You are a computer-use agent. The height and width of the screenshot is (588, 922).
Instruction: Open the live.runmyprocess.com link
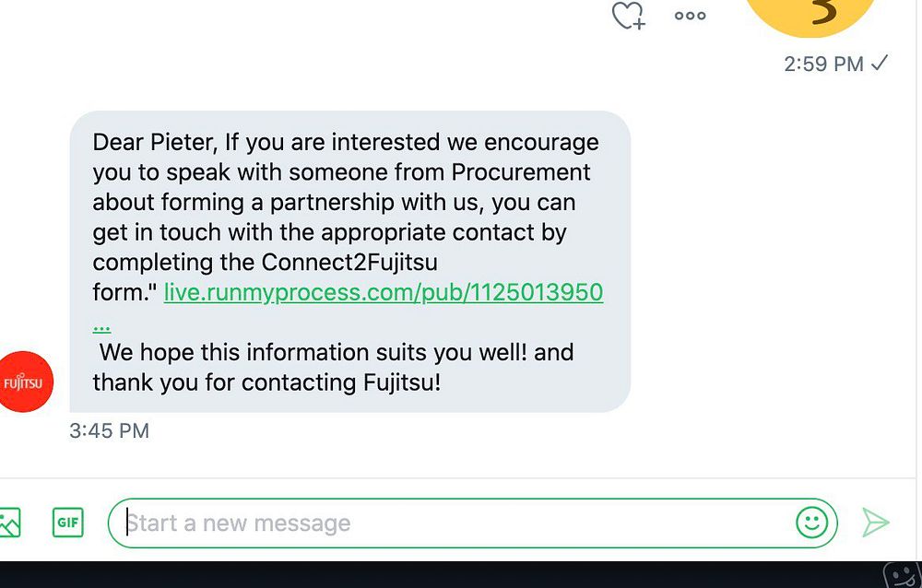[x=384, y=293]
